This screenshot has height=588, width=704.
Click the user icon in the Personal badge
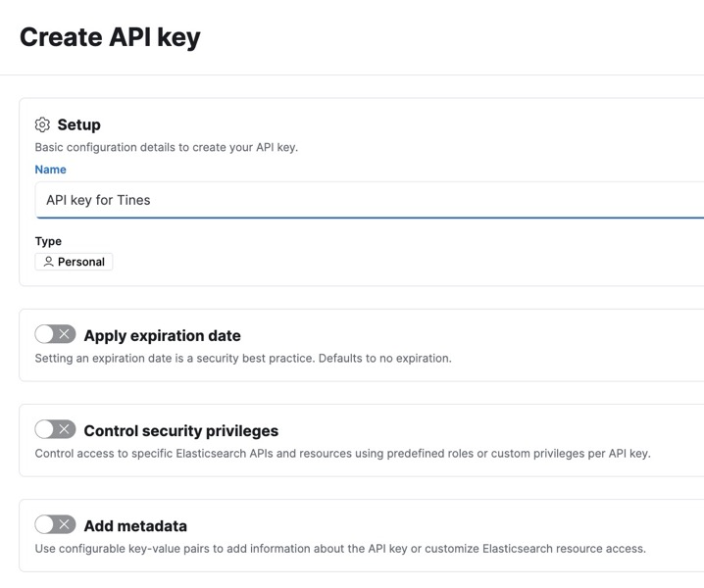coord(48,262)
